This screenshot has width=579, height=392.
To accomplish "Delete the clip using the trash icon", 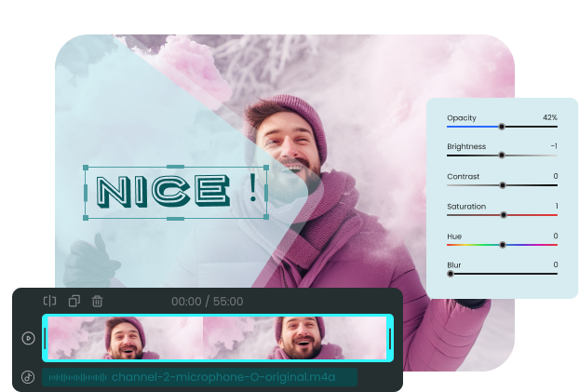I will [x=97, y=301].
